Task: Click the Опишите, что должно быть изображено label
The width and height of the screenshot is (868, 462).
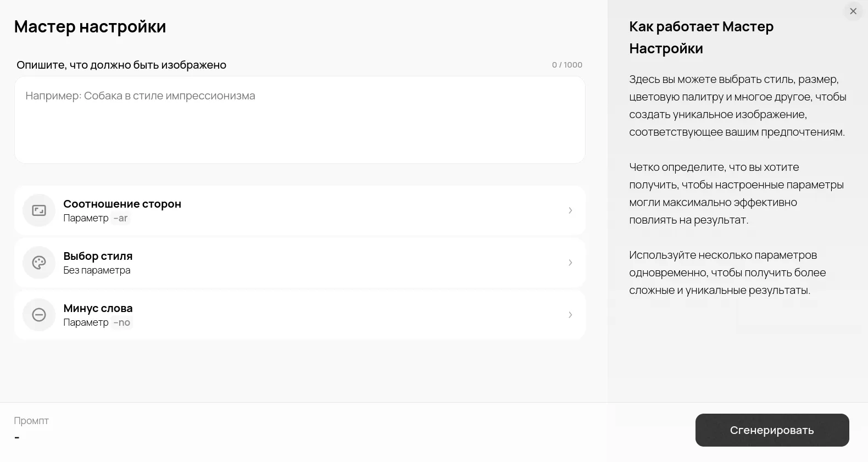Action: tap(121, 65)
